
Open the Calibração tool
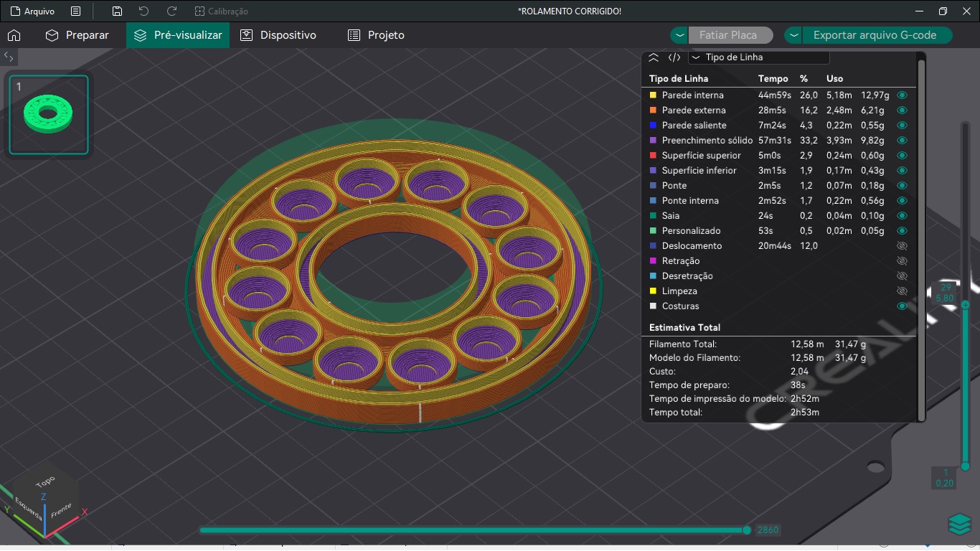222,11
